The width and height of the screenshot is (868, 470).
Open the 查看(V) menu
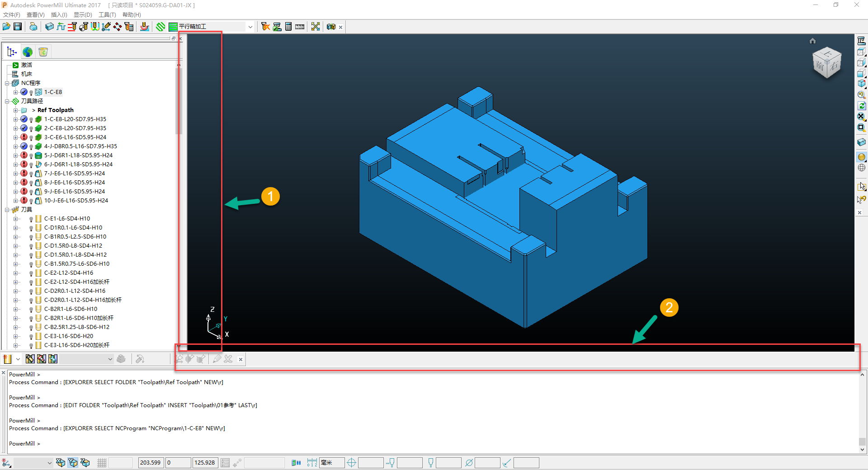point(35,15)
